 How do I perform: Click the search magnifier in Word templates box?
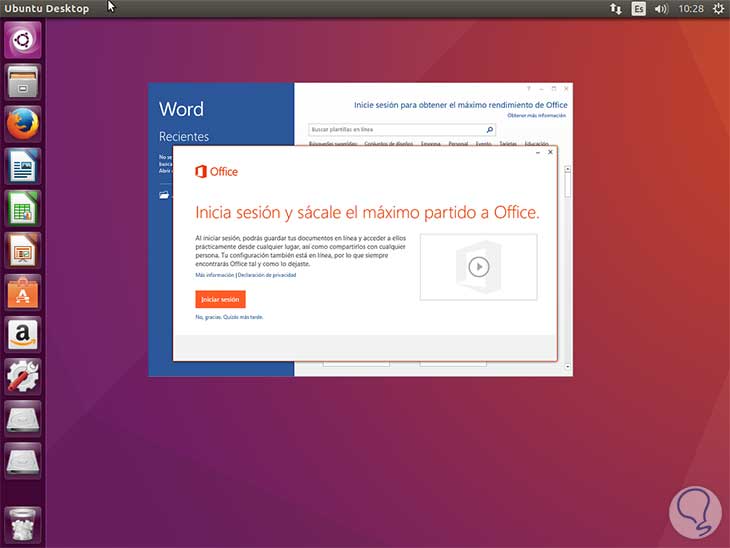pyautogui.click(x=490, y=129)
